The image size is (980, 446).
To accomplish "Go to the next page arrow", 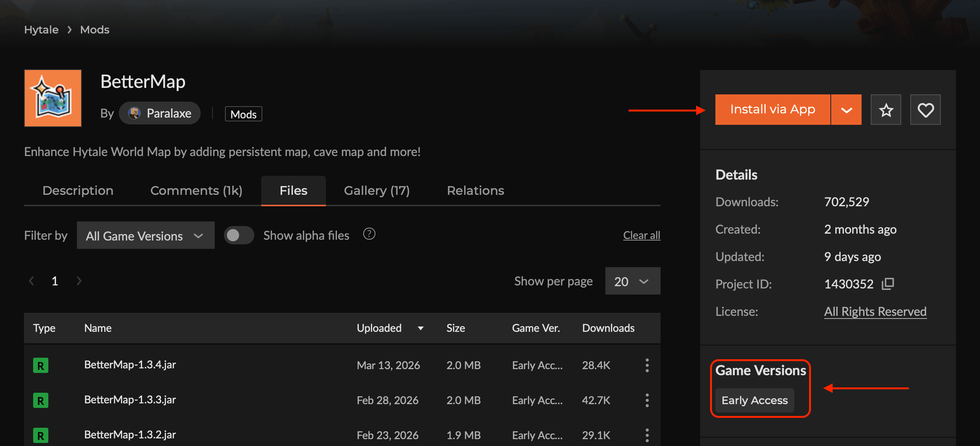I will point(79,281).
